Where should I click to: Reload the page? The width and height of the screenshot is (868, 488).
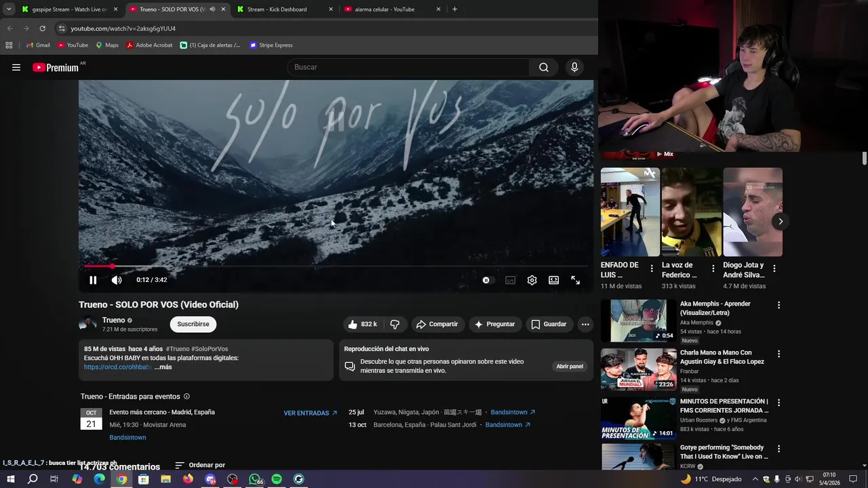click(x=42, y=28)
